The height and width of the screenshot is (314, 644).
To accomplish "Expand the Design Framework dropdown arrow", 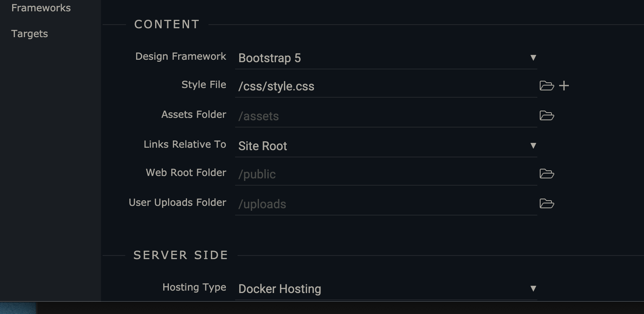I will [533, 58].
